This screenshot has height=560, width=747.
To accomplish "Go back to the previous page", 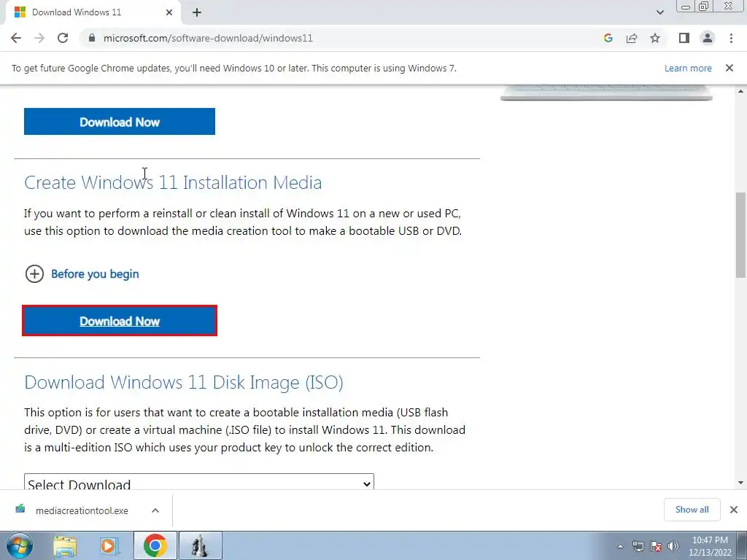I will click(16, 38).
